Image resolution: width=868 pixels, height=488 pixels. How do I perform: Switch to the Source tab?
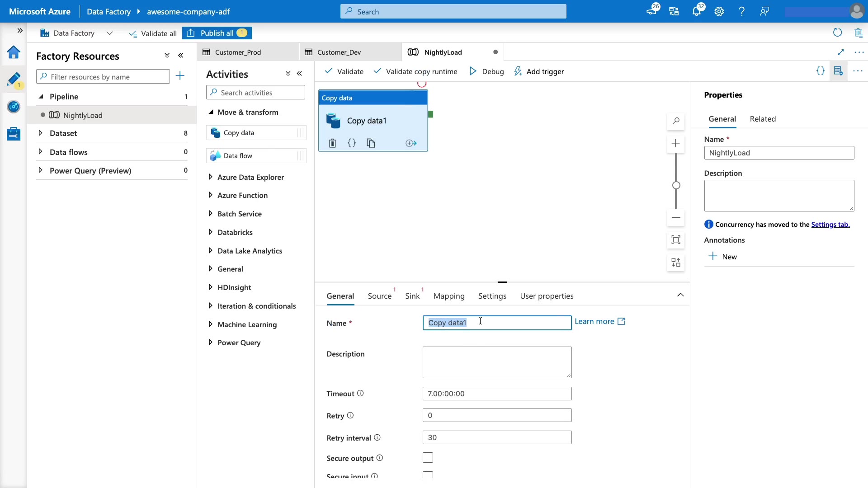tap(379, 296)
